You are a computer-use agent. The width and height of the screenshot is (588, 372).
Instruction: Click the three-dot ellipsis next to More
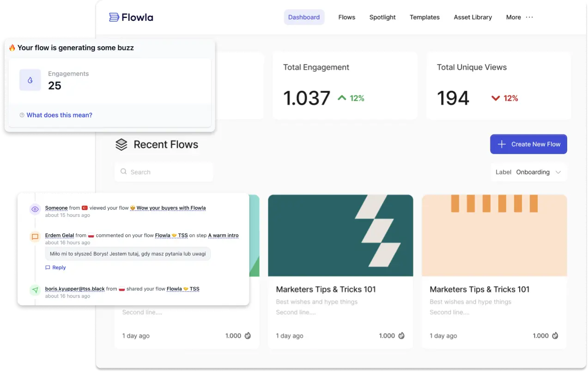point(529,17)
